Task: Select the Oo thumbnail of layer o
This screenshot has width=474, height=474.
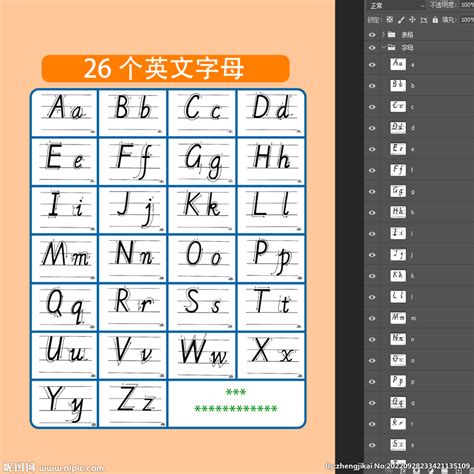Action: tap(398, 360)
